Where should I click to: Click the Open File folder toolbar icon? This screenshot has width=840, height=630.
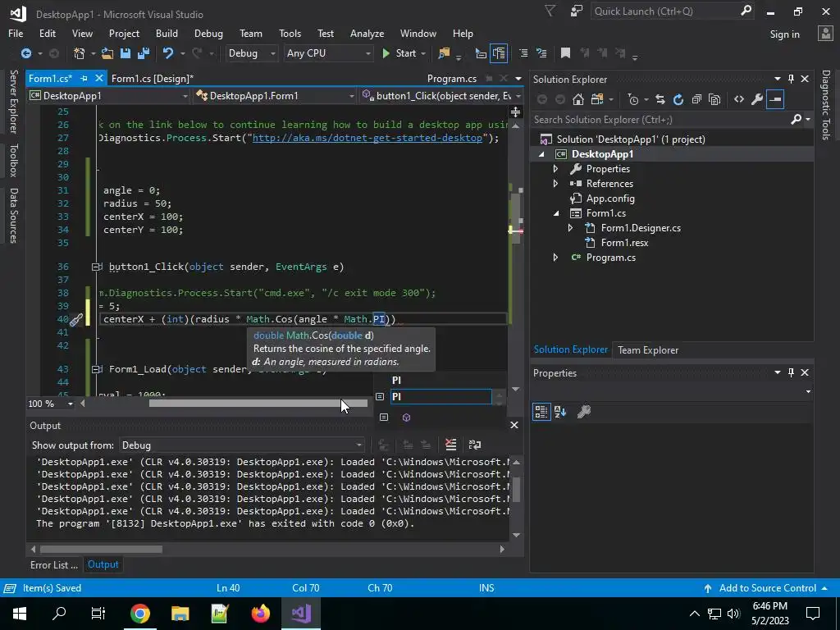pos(107,53)
